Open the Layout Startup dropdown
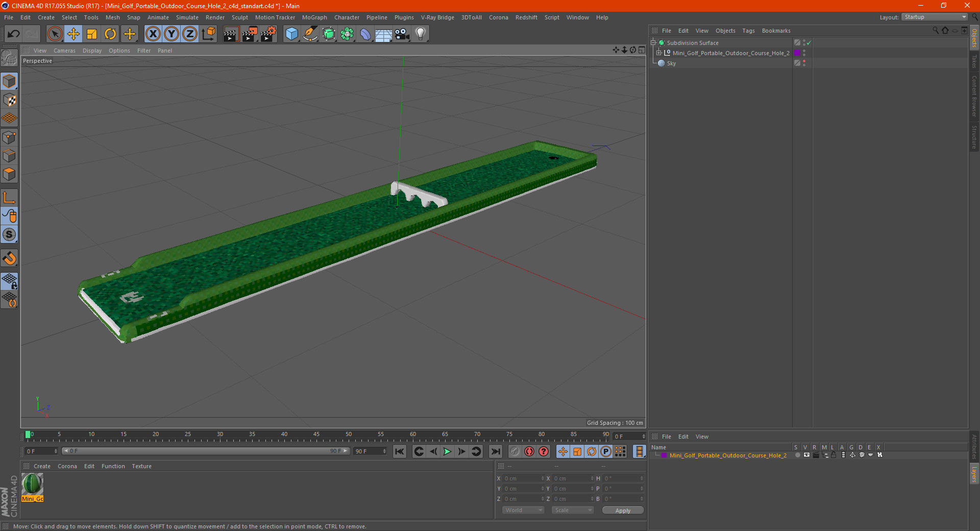This screenshot has width=980, height=531. pos(935,17)
